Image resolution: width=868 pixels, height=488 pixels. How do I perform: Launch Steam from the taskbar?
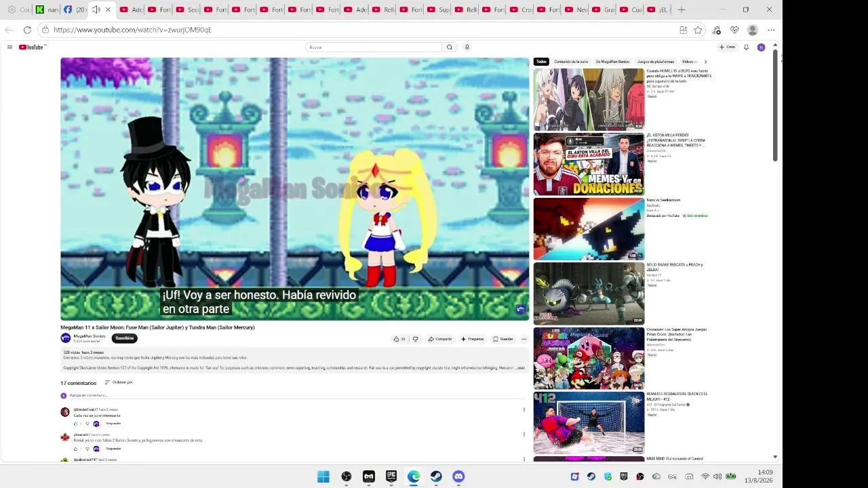click(x=436, y=476)
